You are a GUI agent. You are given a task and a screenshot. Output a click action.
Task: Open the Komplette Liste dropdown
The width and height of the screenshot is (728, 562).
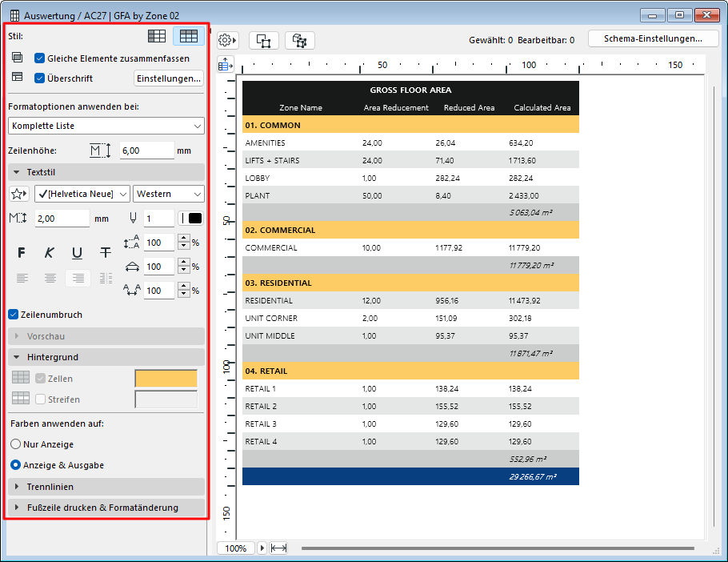106,126
